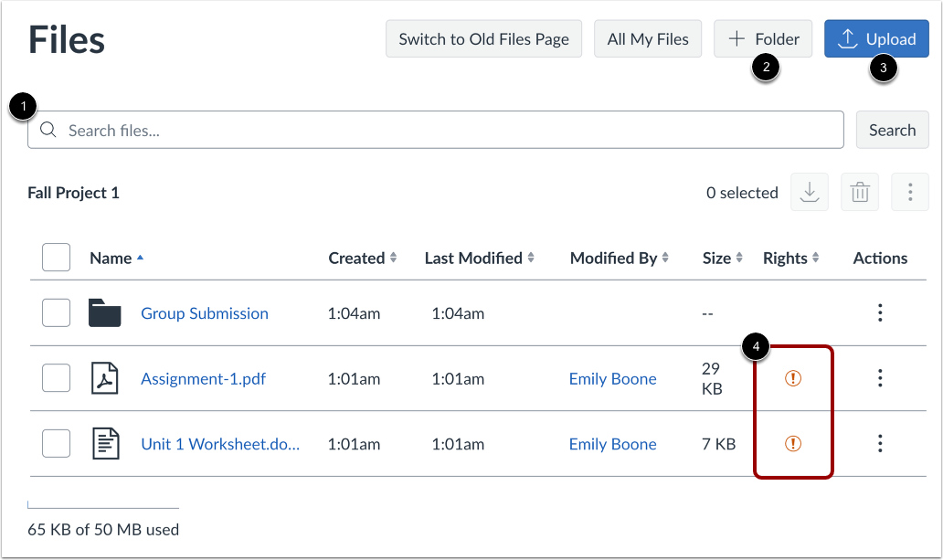Click the download selected files icon
The width and height of the screenshot is (943, 560).
coord(810,192)
